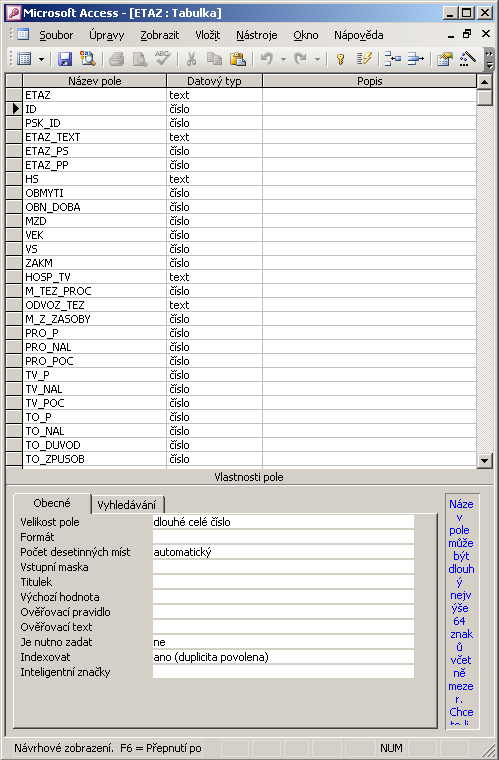Click the View datasheet toolbar icon
This screenshot has width=499, height=760.
(24, 59)
